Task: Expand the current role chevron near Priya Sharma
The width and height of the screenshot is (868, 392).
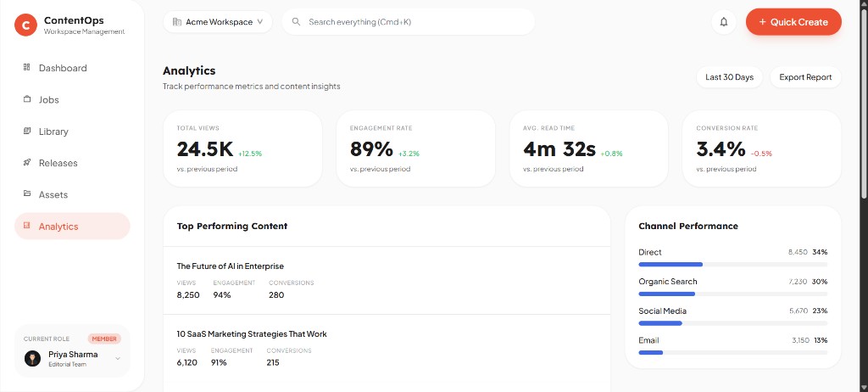Action: pos(117,359)
